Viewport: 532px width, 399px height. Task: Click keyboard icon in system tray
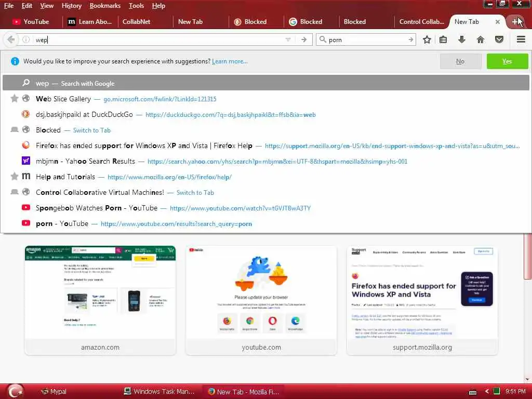coord(473,392)
